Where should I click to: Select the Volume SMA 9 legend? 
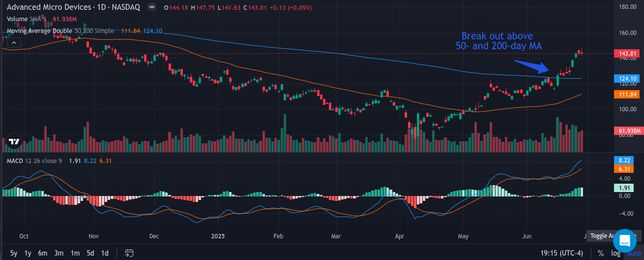pyautogui.click(x=26, y=19)
